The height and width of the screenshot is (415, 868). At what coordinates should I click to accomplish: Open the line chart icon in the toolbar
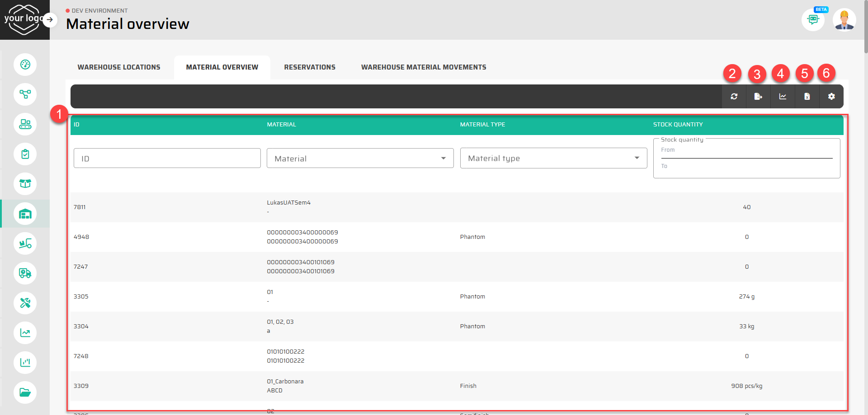tap(783, 97)
